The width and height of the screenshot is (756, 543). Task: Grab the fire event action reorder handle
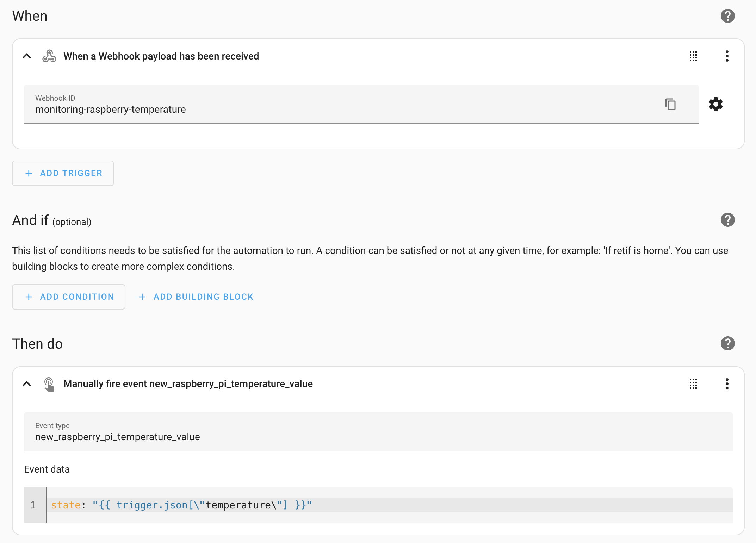click(x=693, y=384)
